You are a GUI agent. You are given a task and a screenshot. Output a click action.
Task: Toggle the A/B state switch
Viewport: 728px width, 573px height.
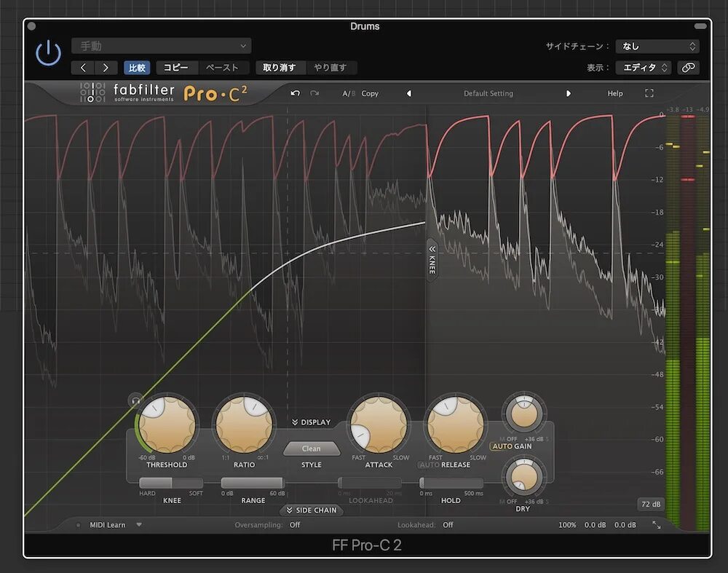click(348, 93)
